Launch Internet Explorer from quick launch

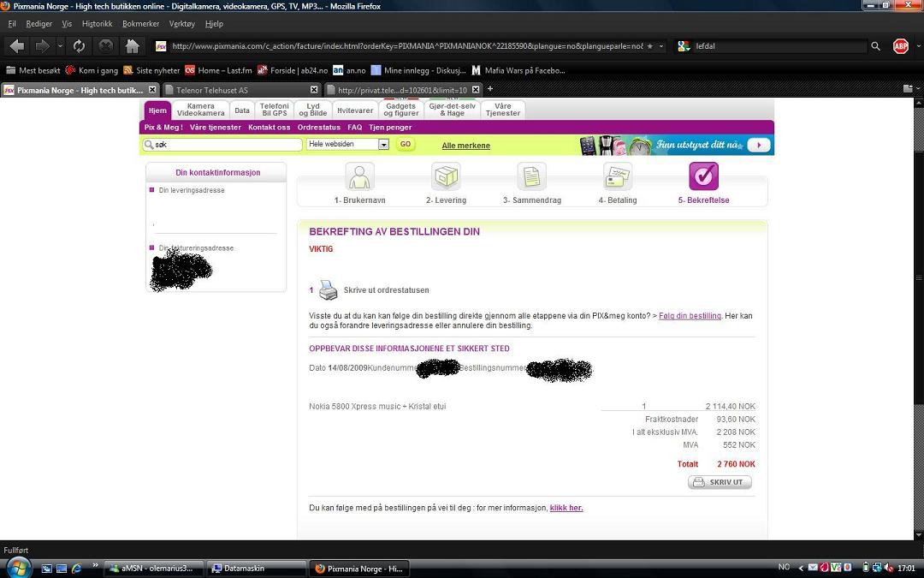tap(76, 569)
